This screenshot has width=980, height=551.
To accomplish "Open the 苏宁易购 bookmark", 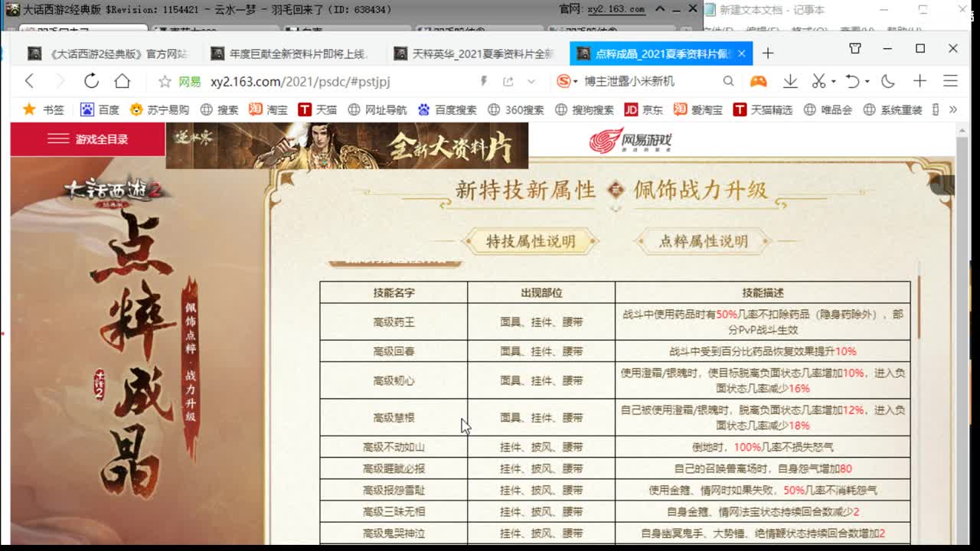I will (159, 109).
